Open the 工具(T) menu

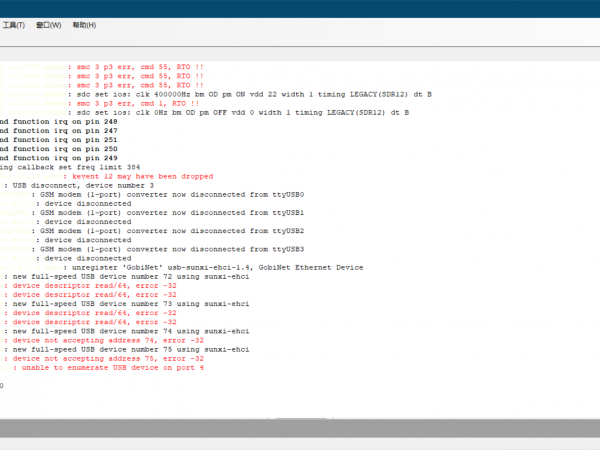pos(13,25)
